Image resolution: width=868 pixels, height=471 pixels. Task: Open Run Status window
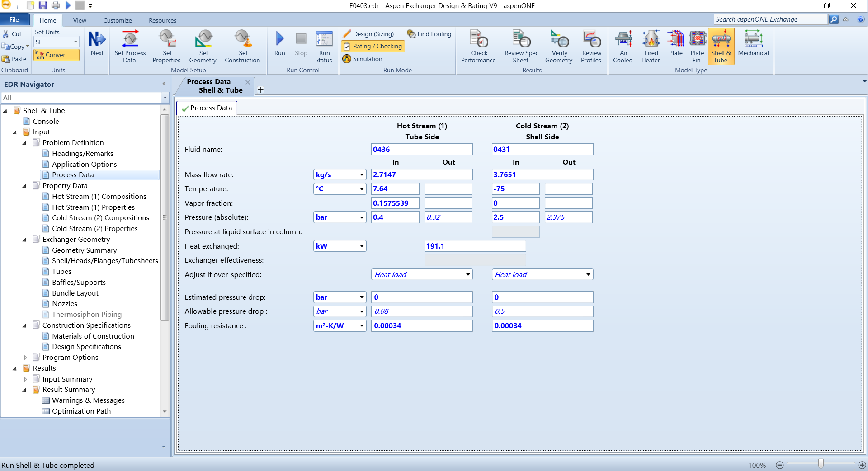click(x=324, y=47)
